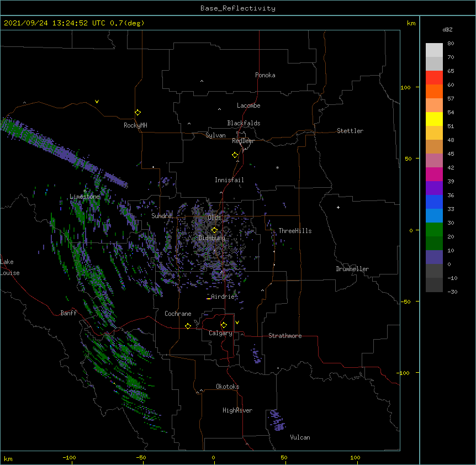This screenshot has width=476, height=465.
Task: Select the Sundre label
Action: pyautogui.click(x=161, y=216)
